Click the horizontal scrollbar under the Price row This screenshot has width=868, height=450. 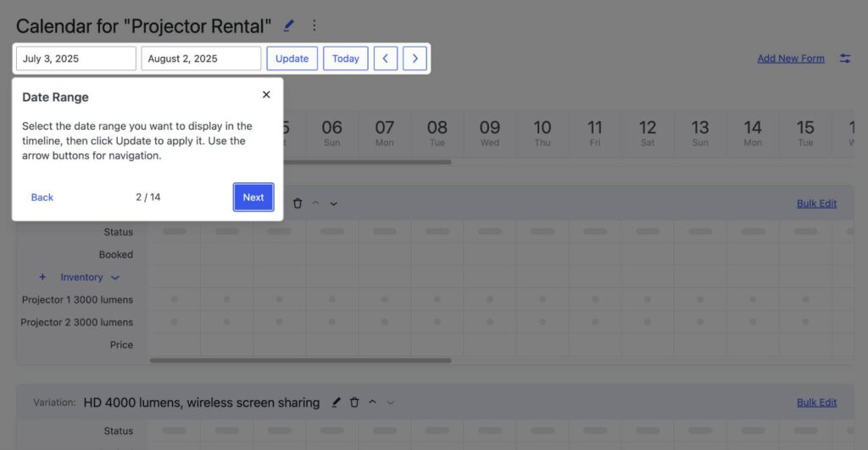pyautogui.click(x=300, y=360)
